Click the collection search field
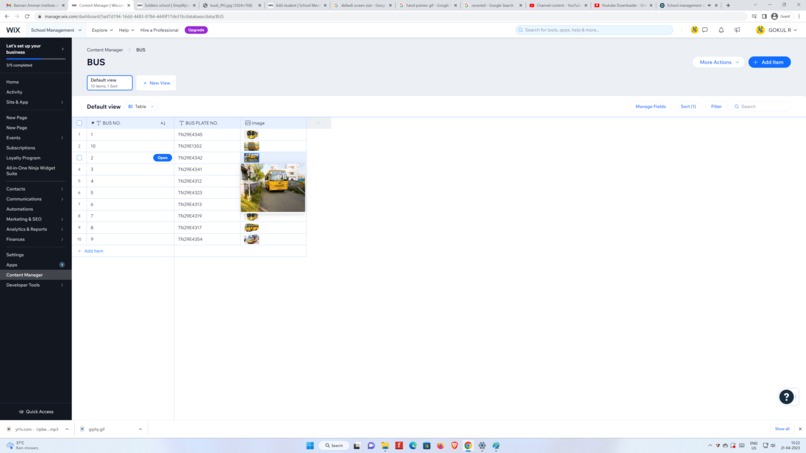This screenshot has height=453, width=806. 761,106
